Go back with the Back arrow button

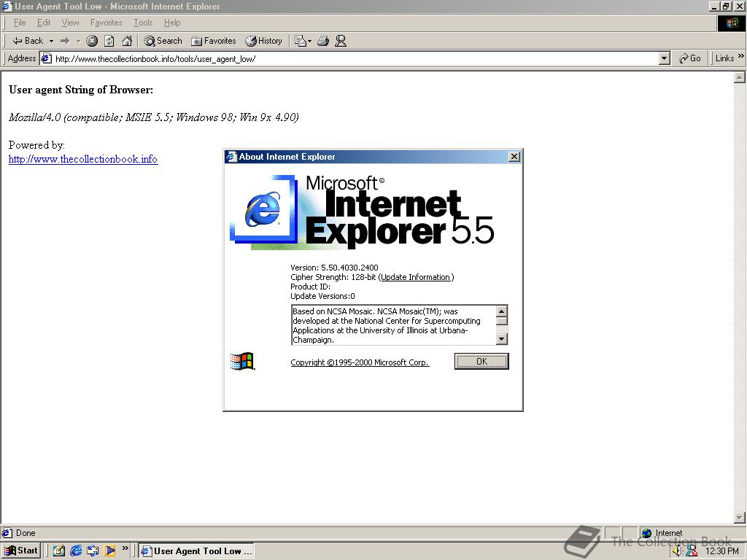pyautogui.click(x=28, y=41)
